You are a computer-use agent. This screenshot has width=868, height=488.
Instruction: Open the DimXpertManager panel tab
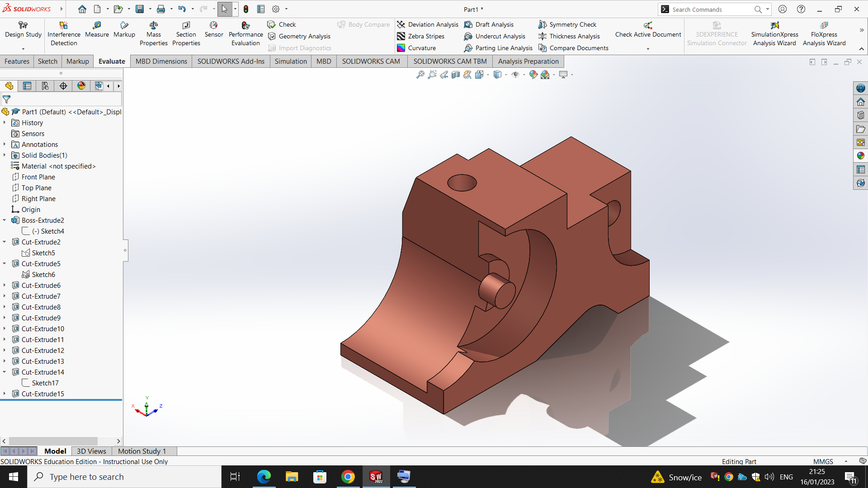(x=63, y=86)
